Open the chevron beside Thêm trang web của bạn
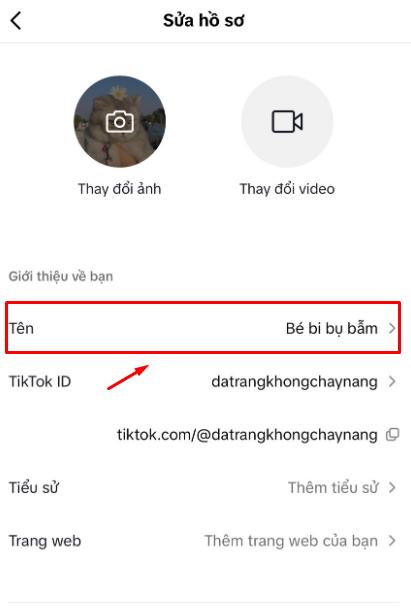This screenshot has width=411, height=611. pos(392,540)
